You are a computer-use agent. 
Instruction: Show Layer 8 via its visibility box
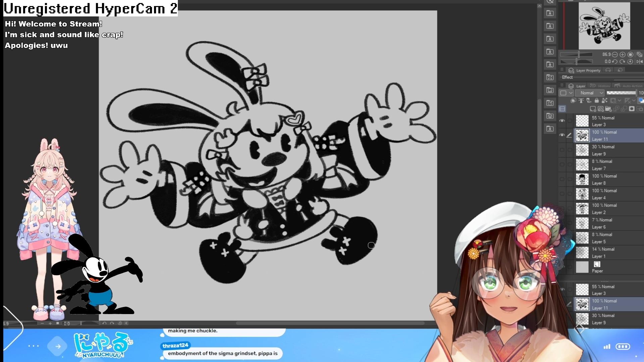click(x=562, y=179)
